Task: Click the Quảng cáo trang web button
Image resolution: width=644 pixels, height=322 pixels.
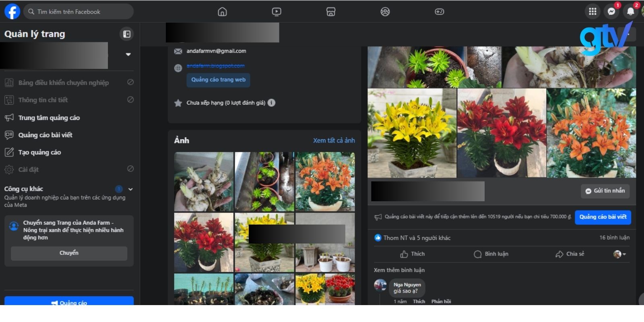Action: tap(218, 80)
